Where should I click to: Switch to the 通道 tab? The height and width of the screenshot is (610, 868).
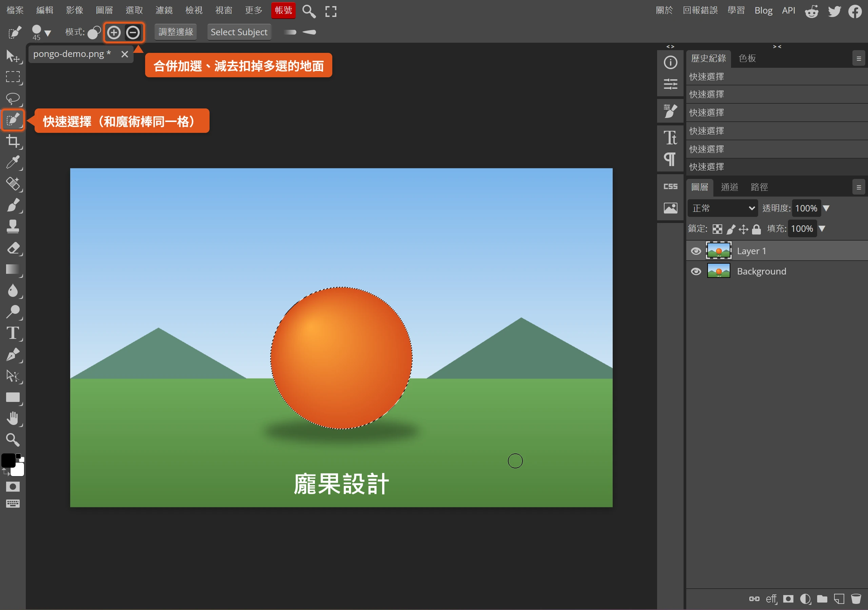729,187
